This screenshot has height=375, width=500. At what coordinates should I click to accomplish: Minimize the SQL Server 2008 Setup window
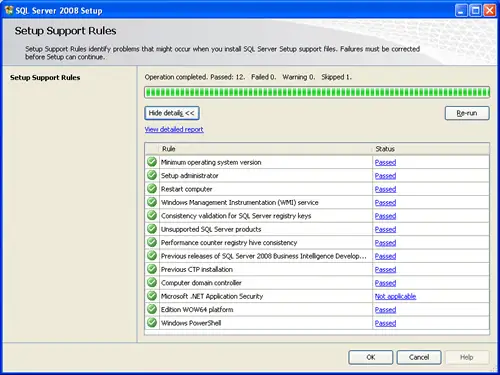[461, 10]
